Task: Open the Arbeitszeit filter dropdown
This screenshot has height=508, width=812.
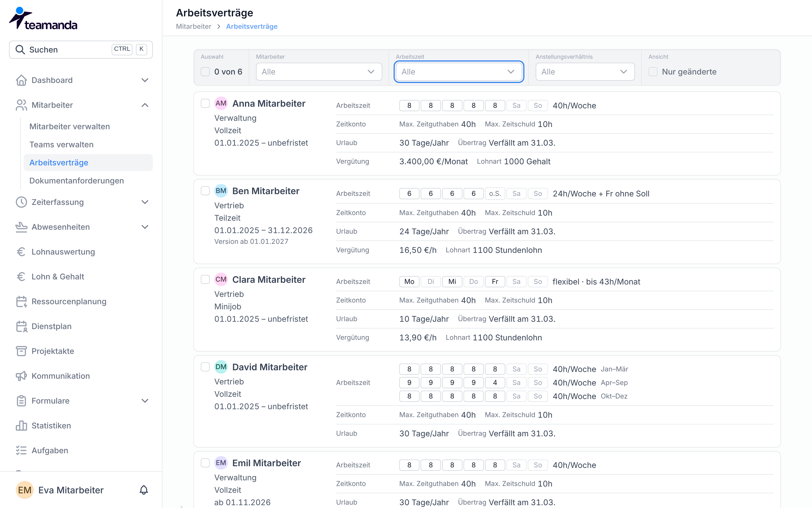Action: pyautogui.click(x=458, y=72)
